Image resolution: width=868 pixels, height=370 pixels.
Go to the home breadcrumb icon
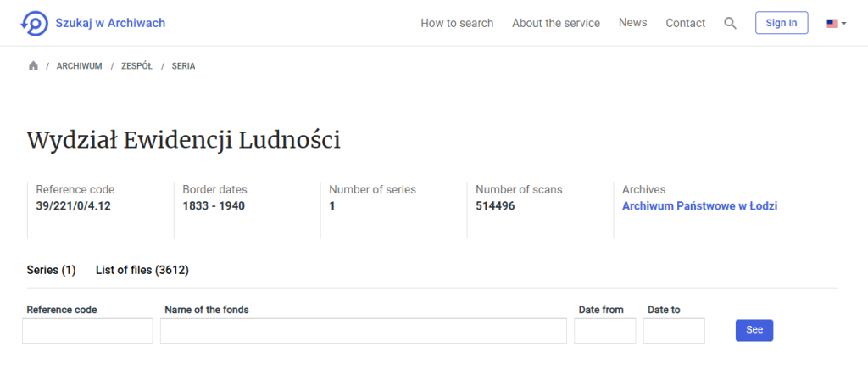33,66
